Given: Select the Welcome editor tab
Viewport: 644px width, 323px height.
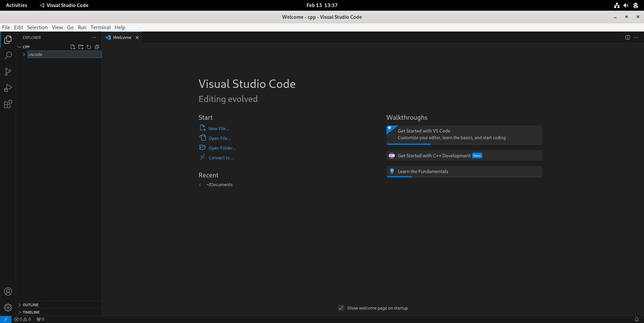Looking at the screenshot, I should [122, 38].
